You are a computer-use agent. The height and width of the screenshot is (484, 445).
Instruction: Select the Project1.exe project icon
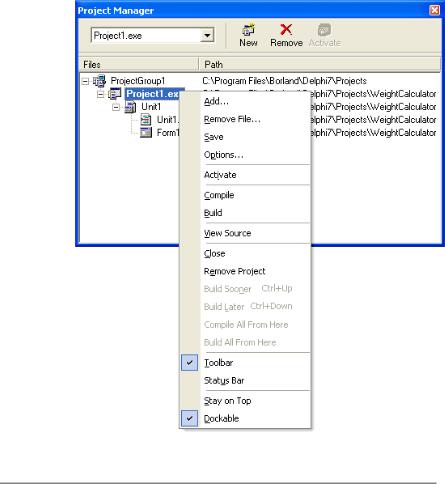coord(114,94)
